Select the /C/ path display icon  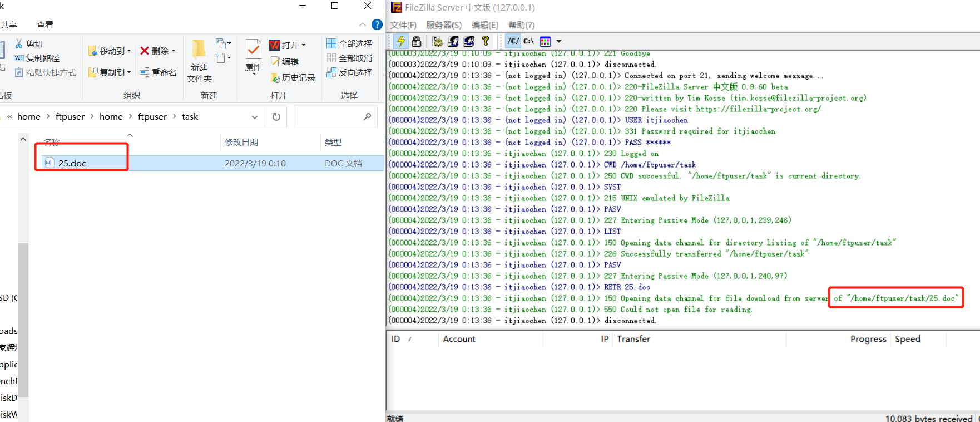click(513, 41)
